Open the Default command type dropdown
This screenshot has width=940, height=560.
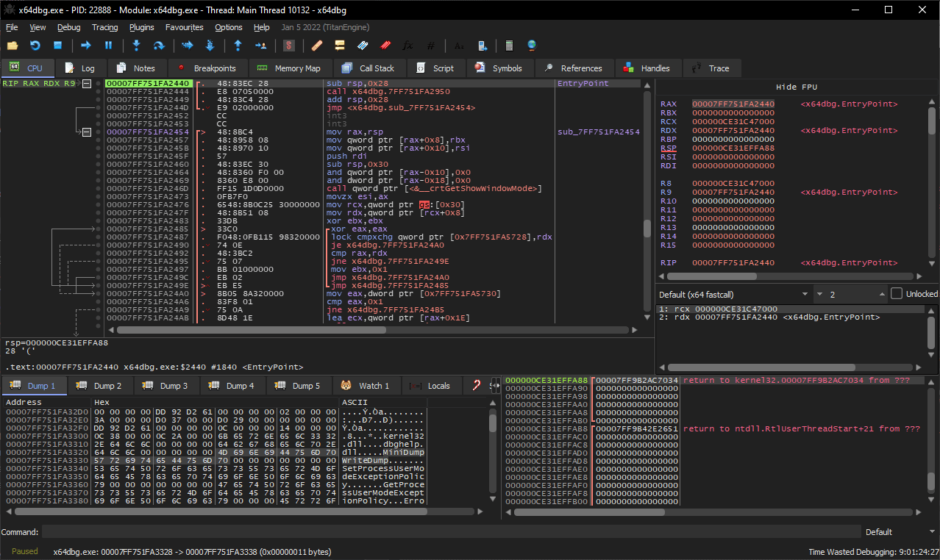897,531
